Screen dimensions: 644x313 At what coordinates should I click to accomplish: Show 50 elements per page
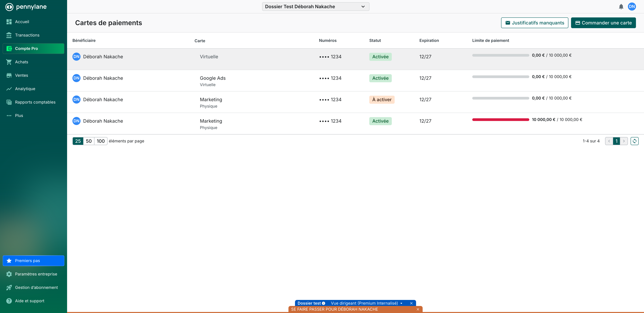click(89, 141)
